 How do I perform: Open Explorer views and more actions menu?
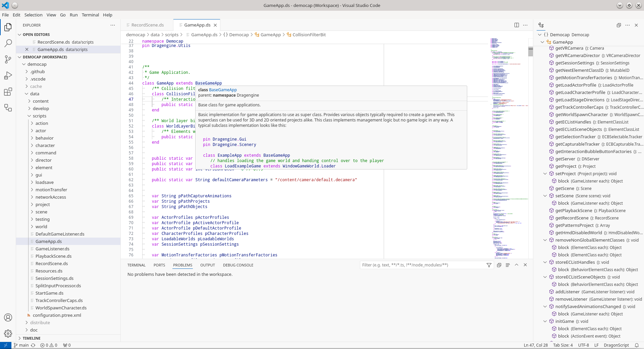113,25
